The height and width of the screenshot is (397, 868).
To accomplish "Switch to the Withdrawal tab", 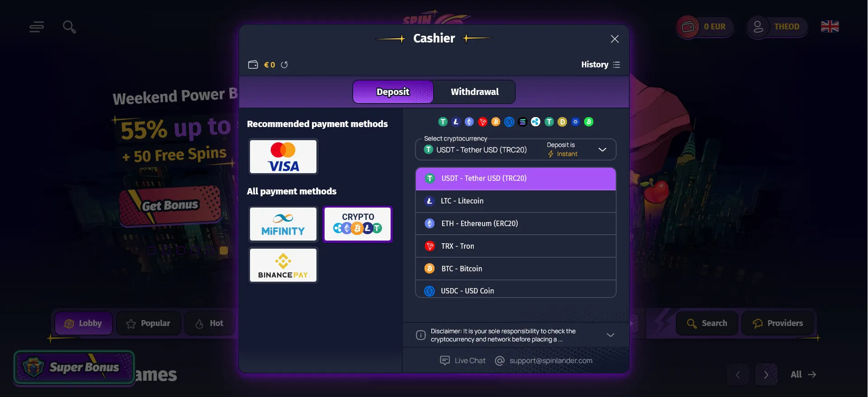I will [x=475, y=92].
